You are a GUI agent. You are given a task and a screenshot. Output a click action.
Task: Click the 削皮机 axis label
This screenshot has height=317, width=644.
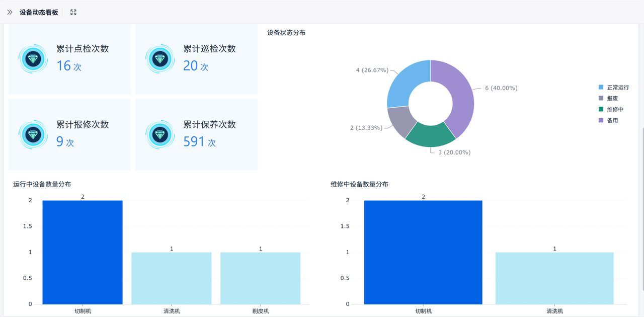261,311
